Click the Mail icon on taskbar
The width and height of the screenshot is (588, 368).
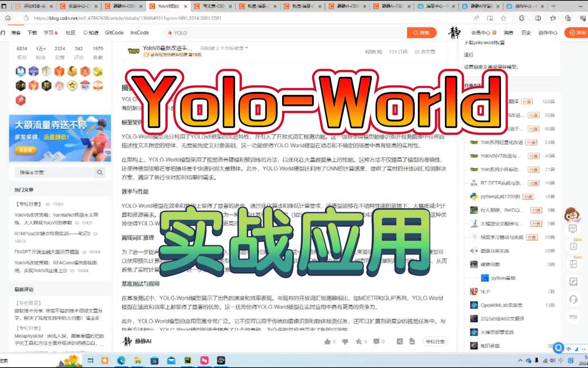pos(171,361)
